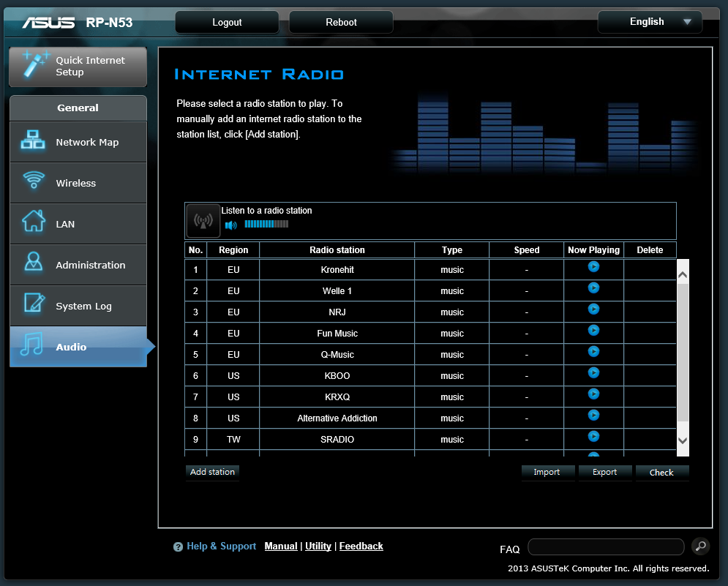Click the LAN house icon

pos(34,220)
